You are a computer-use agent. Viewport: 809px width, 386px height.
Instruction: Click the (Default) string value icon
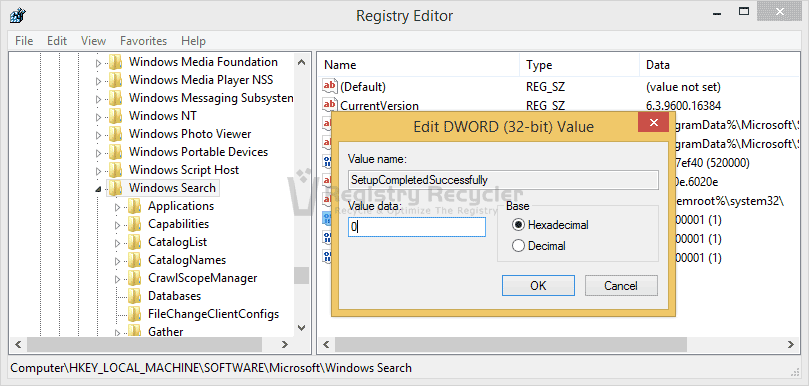click(330, 87)
